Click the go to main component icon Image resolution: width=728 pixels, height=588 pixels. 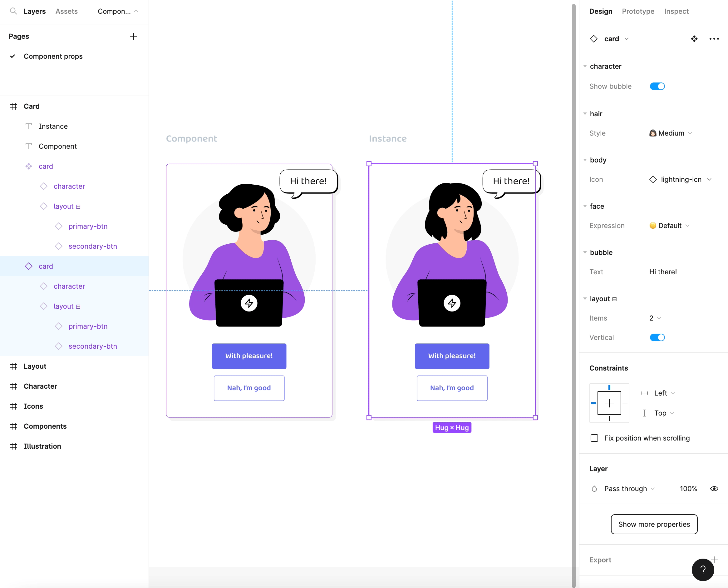(694, 39)
